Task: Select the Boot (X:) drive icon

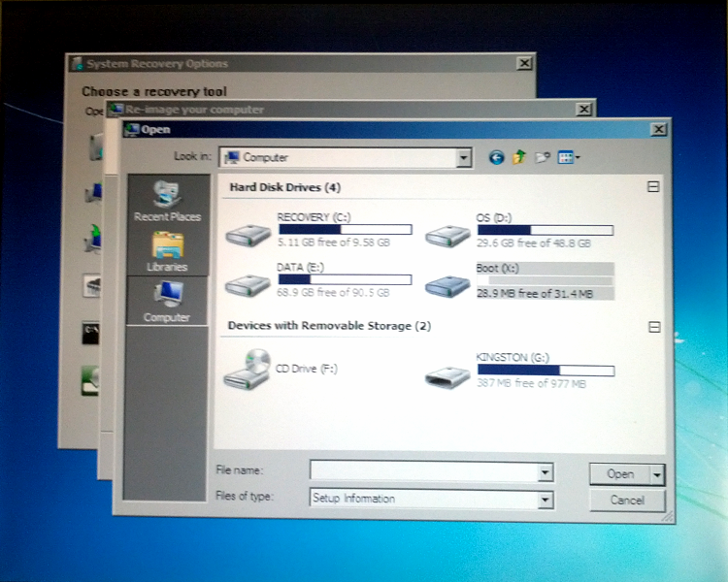Action: pos(447,283)
